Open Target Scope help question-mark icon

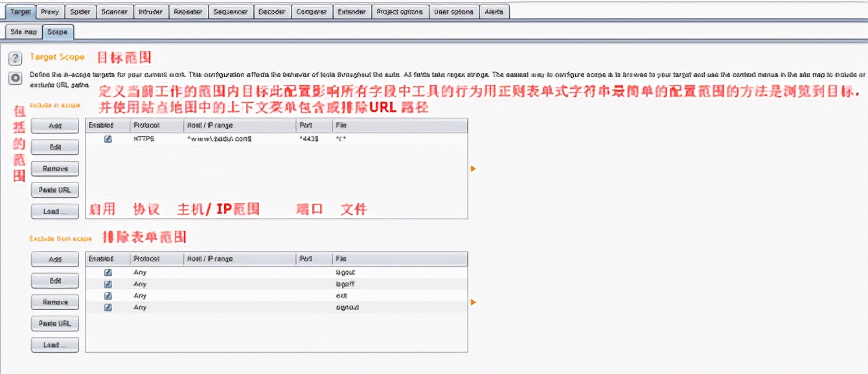[x=15, y=58]
